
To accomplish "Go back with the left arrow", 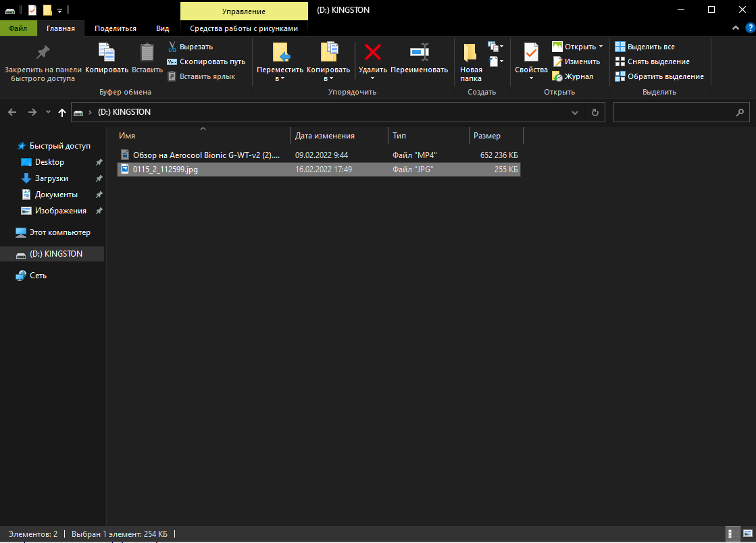I will 13,112.
